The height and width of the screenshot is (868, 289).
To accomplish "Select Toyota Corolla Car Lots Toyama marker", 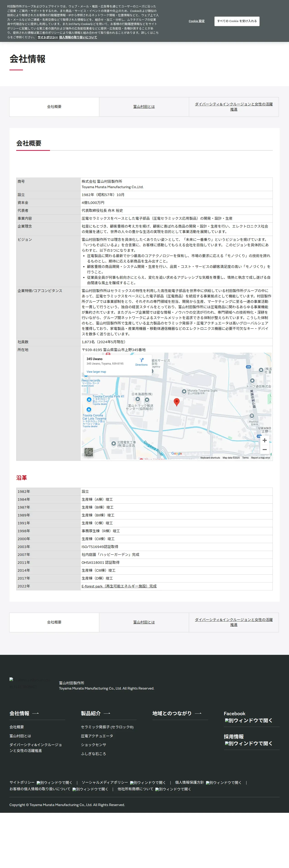I will click(x=89, y=410).
